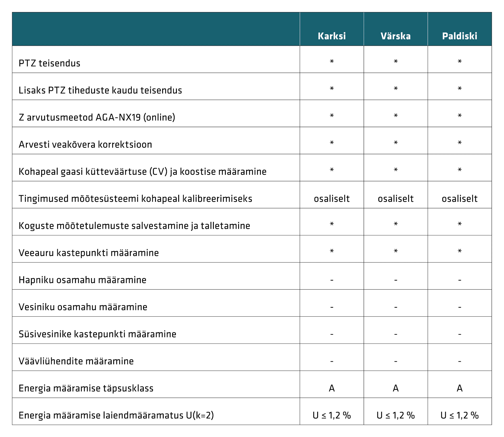504x437 pixels.
Task: Select the Karksi column header
Action: (332, 36)
